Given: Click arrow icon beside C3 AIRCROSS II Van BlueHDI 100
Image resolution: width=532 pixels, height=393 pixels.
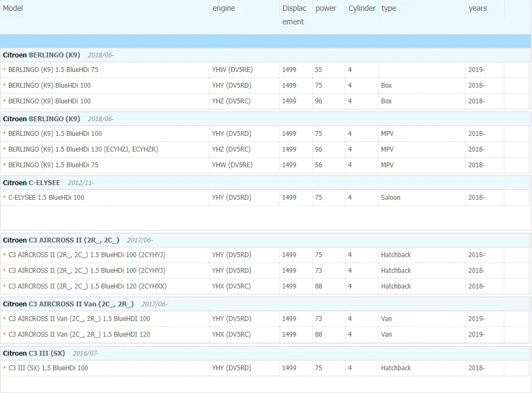Looking at the screenshot, I should point(4,318).
